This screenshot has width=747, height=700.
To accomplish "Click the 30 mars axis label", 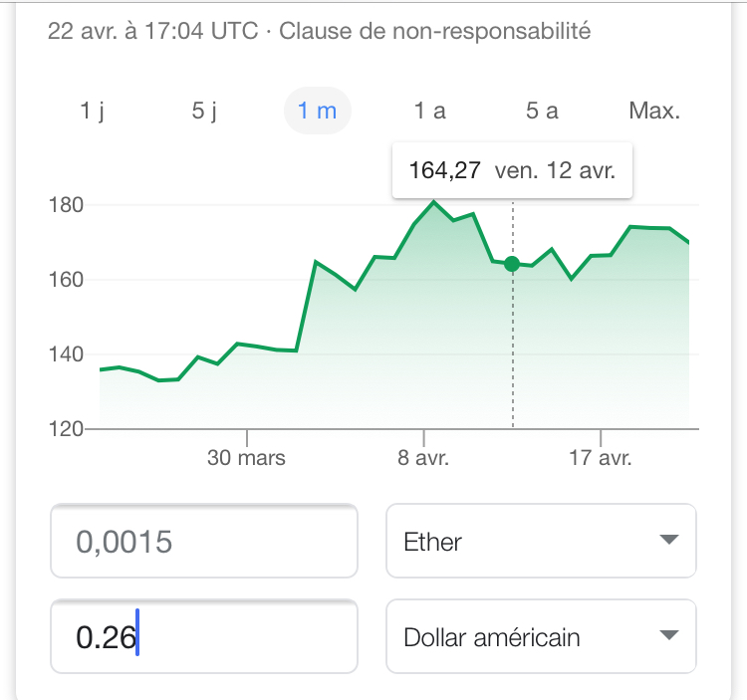I will (x=246, y=458).
